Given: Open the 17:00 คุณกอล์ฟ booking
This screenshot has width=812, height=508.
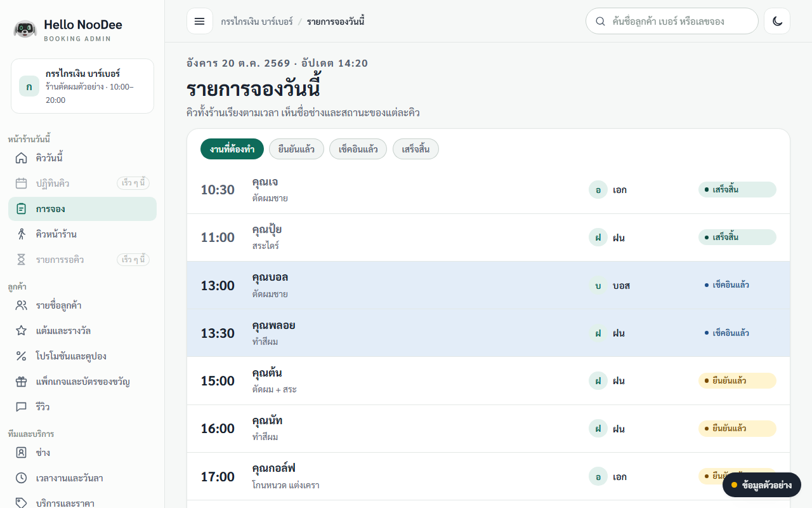Looking at the screenshot, I should pyautogui.click(x=488, y=476).
